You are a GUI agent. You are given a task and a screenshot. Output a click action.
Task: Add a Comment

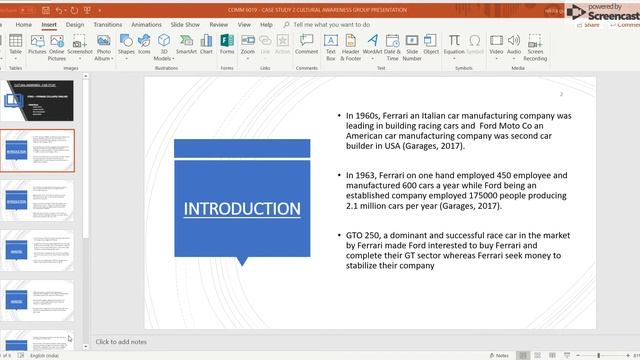point(307,45)
